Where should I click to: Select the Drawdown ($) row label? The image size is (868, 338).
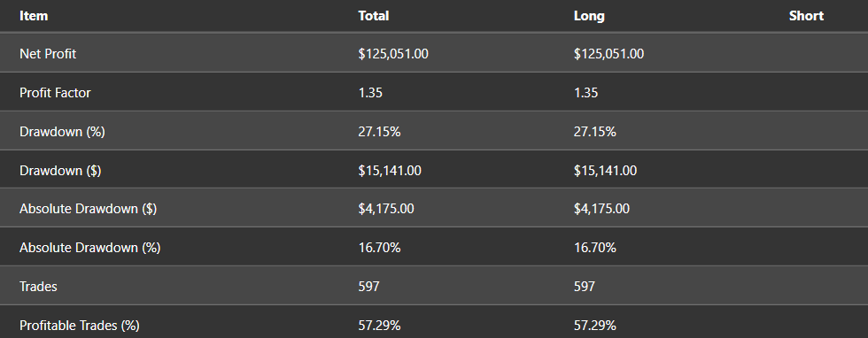(60, 171)
